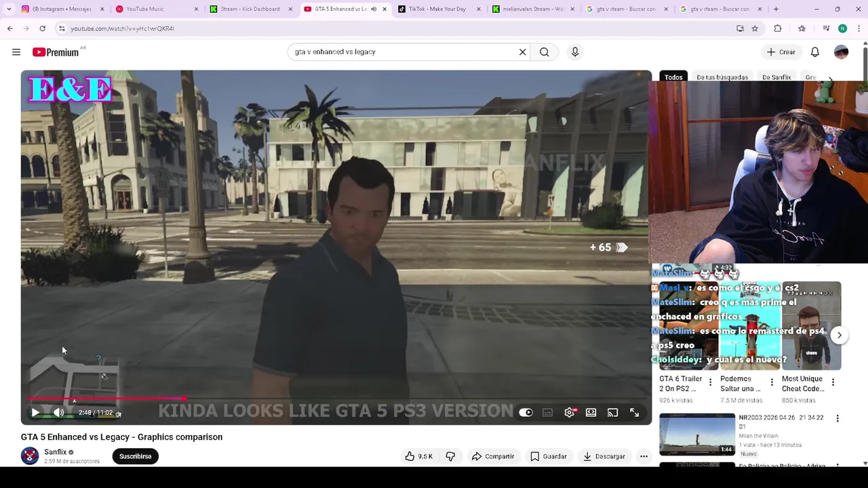Close the Instagram tab
This screenshot has height=488, width=868.
102,9
